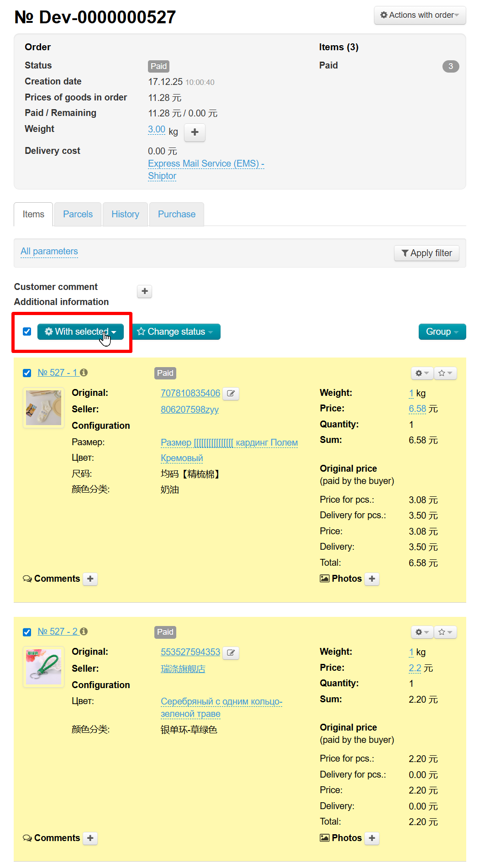Open the All parameters link
The image size is (479, 868).
[49, 252]
